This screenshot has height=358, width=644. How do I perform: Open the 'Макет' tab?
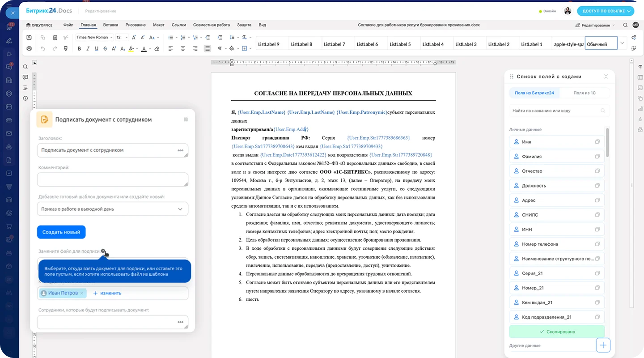click(158, 25)
